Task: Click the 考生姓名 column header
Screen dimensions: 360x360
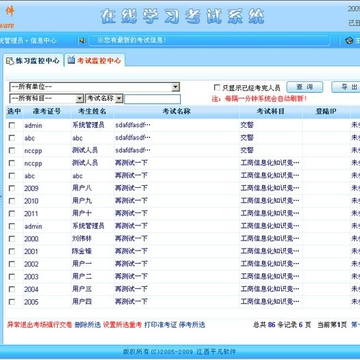Action: (x=92, y=111)
